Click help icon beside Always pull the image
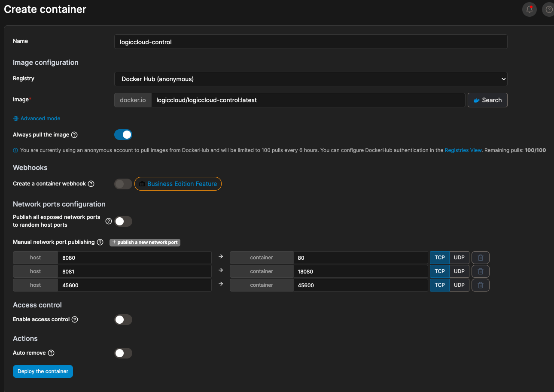The image size is (554, 392). [74, 135]
